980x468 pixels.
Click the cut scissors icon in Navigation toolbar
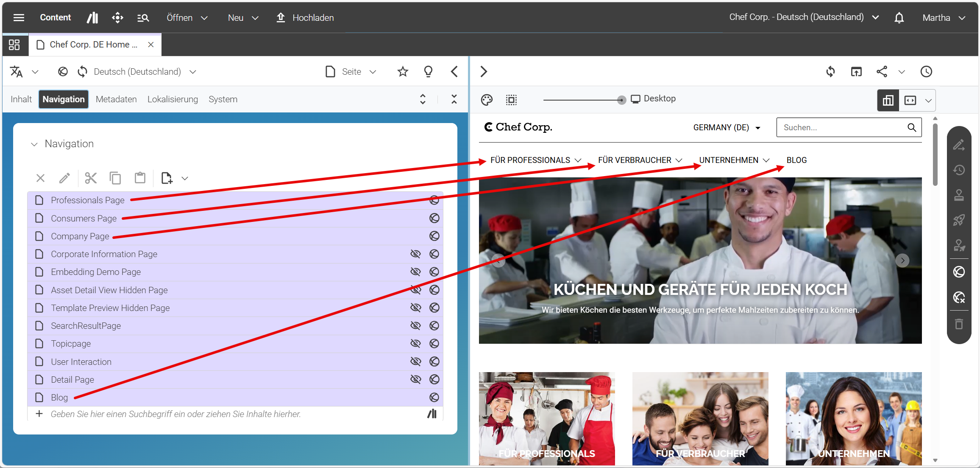(x=91, y=178)
